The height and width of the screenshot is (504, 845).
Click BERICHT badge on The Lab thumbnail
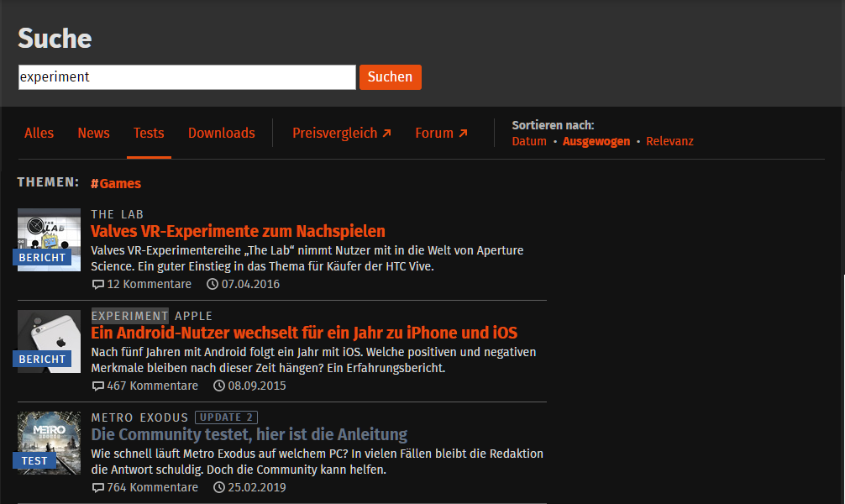click(42, 258)
